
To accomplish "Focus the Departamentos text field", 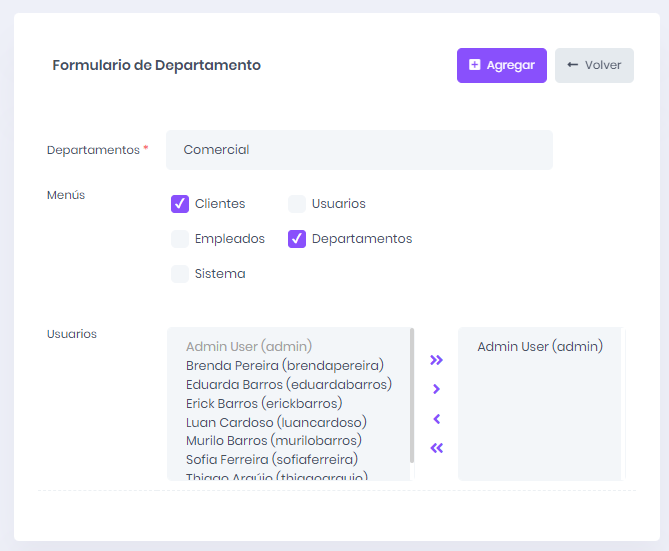I will click(x=359, y=150).
